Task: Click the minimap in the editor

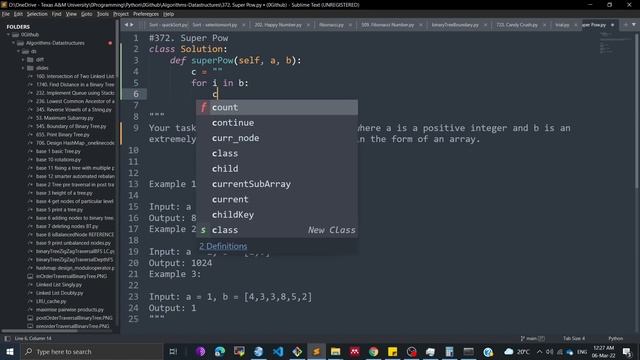Action: pyautogui.click(x=616, y=43)
